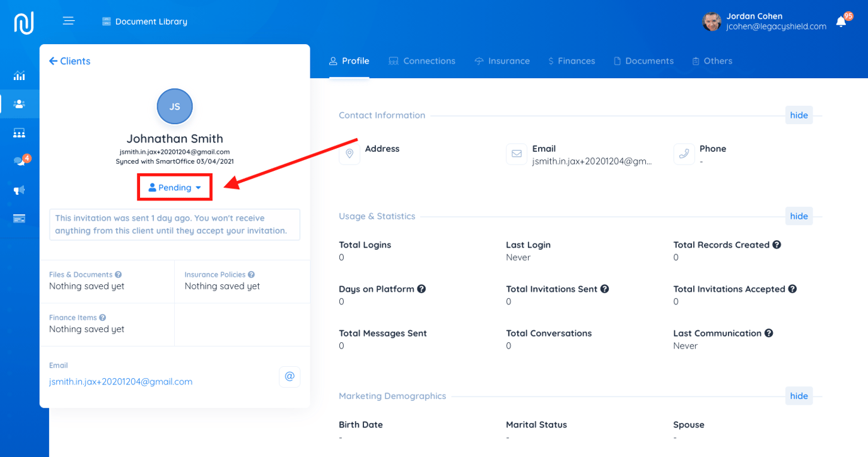The image size is (868, 457).
Task: Hide the Marketing Demographics section
Action: pos(799,395)
